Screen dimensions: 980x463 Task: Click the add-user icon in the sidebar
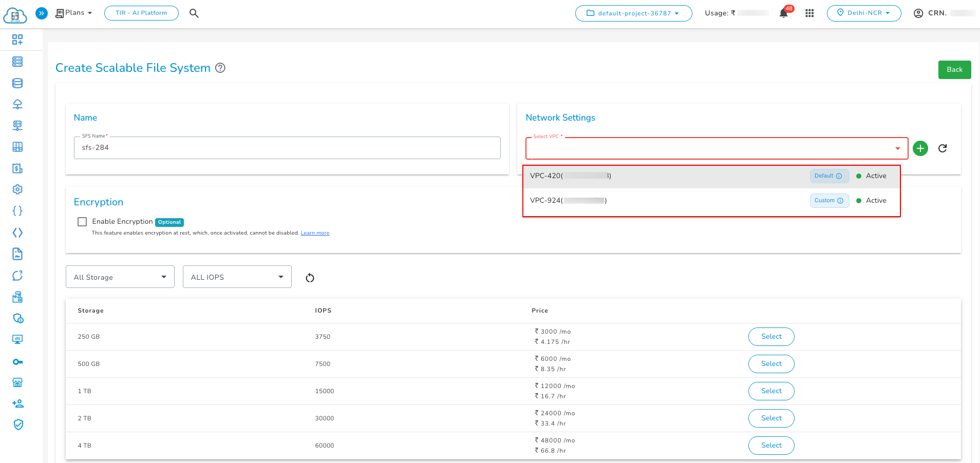pyautogui.click(x=17, y=403)
